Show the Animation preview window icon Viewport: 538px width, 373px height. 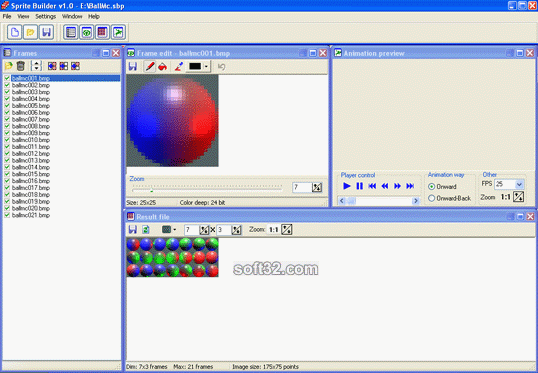[118, 32]
